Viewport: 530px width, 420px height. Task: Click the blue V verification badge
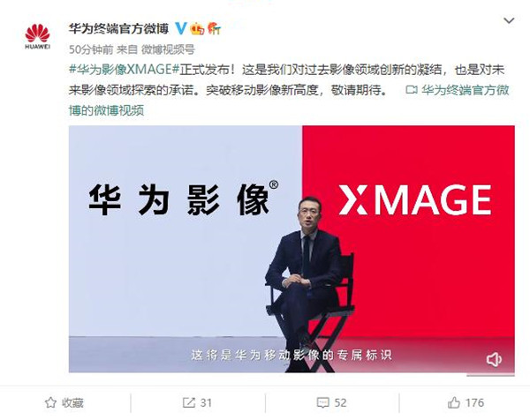pos(181,28)
